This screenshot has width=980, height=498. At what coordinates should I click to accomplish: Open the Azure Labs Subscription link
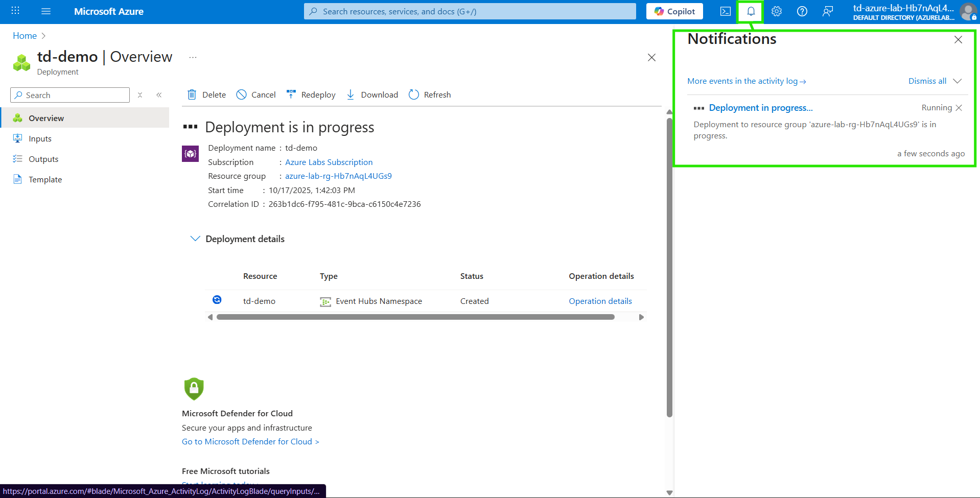coord(329,162)
